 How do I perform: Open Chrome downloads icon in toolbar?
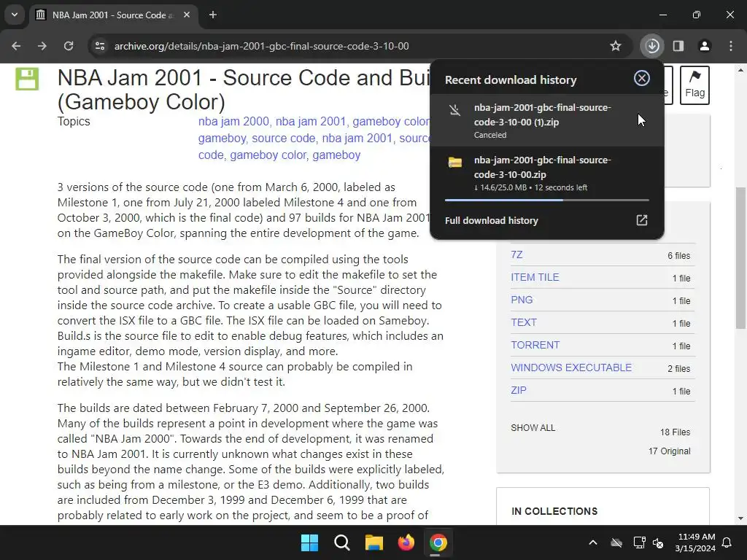tap(652, 46)
